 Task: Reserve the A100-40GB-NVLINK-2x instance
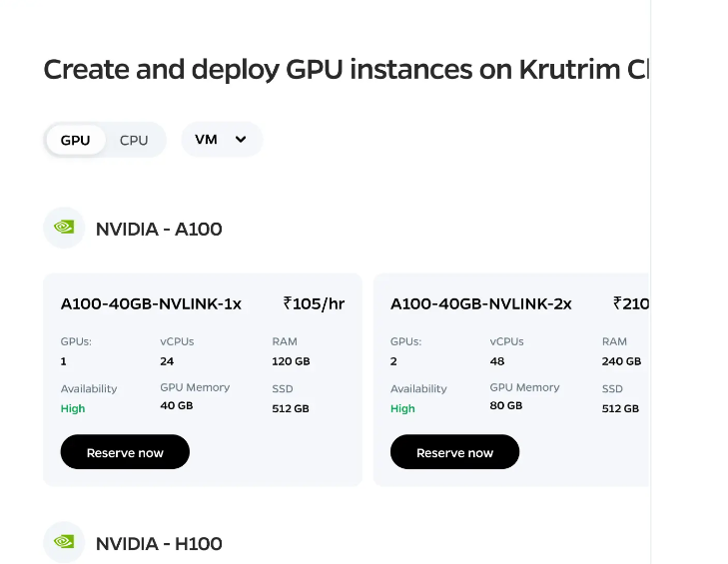(454, 451)
